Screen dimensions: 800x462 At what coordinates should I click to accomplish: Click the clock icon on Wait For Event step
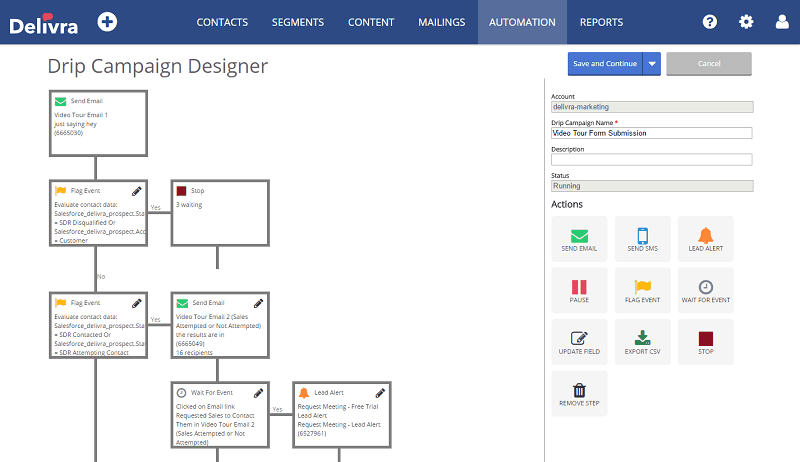tap(181, 393)
